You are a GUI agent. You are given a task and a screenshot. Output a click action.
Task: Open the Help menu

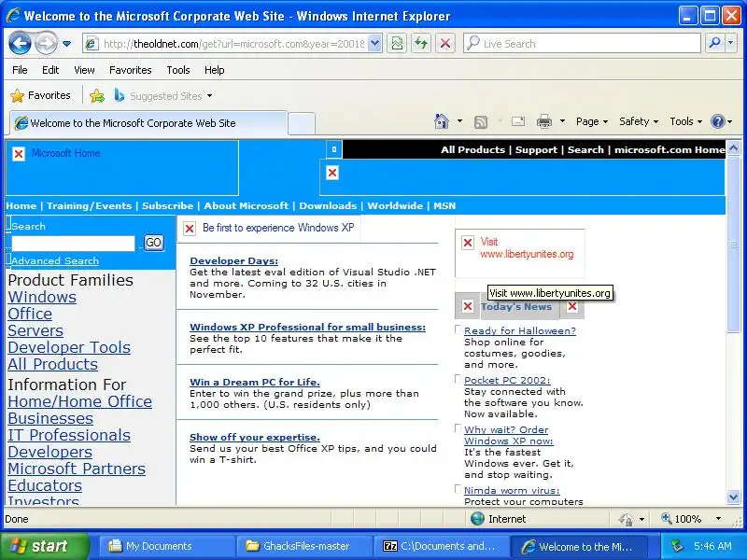tap(215, 70)
